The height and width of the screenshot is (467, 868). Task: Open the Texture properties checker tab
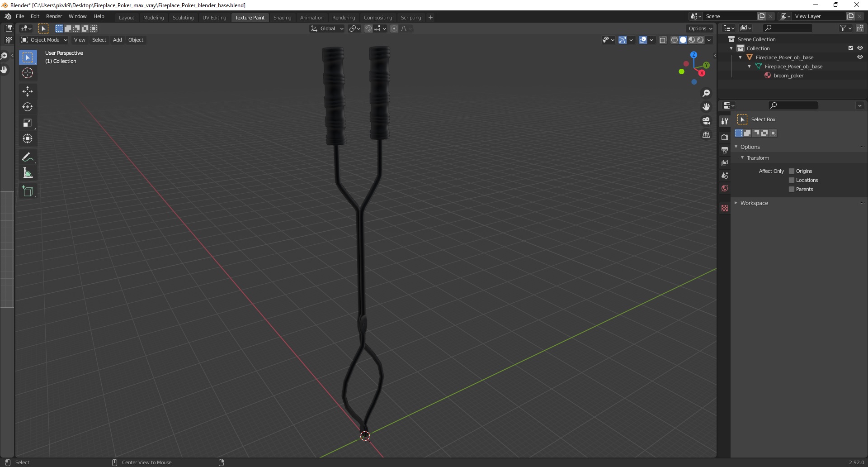[x=725, y=208]
